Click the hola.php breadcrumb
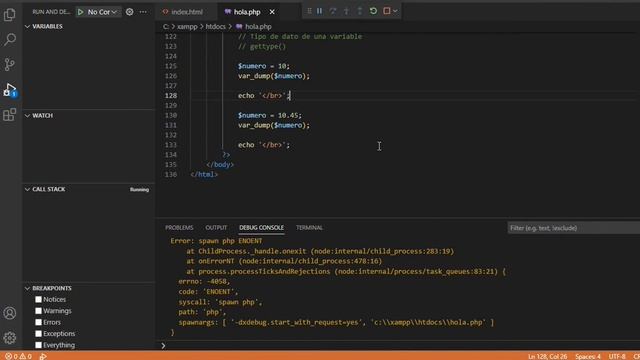This screenshot has height=360, width=640. coord(253,27)
